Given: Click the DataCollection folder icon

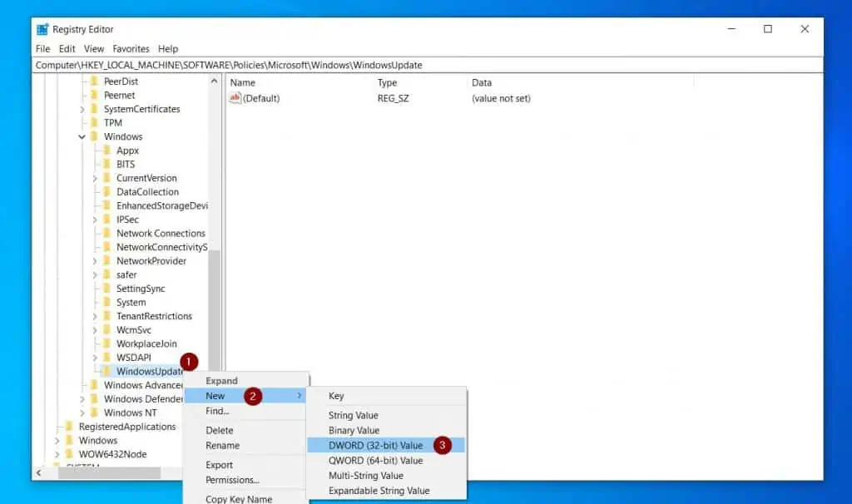Looking at the screenshot, I should point(106,192).
